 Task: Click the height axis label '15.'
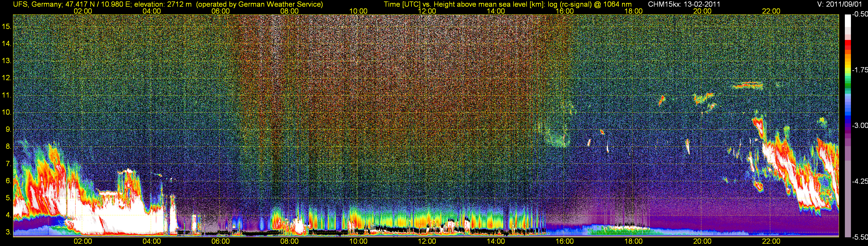tap(7, 26)
